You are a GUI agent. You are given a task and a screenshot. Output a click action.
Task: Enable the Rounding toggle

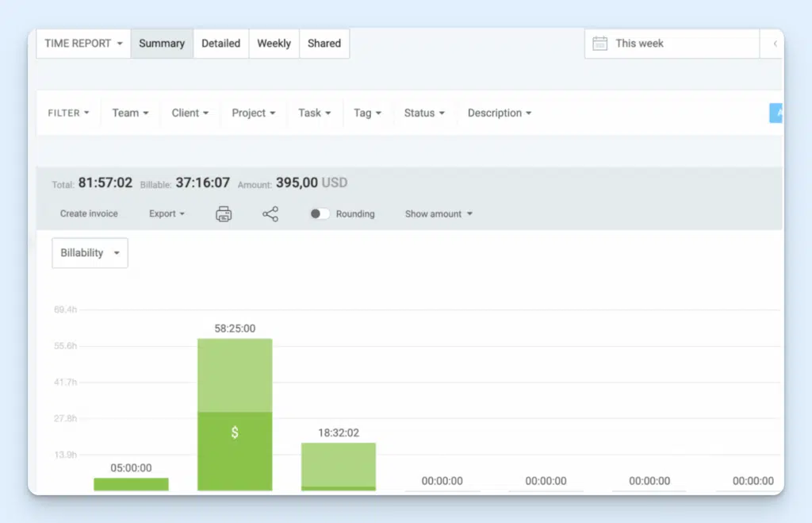320,213
